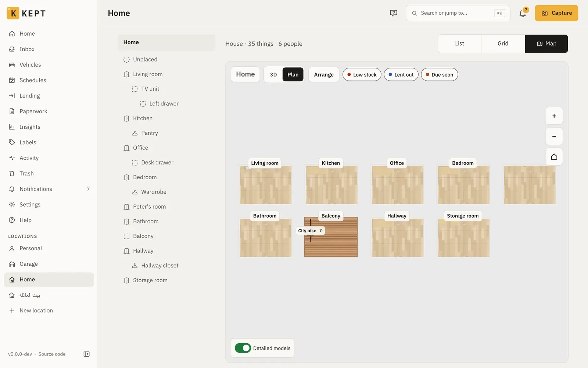Open the Trash
This screenshot has height=368, width=588.
[x=49, y=173]
